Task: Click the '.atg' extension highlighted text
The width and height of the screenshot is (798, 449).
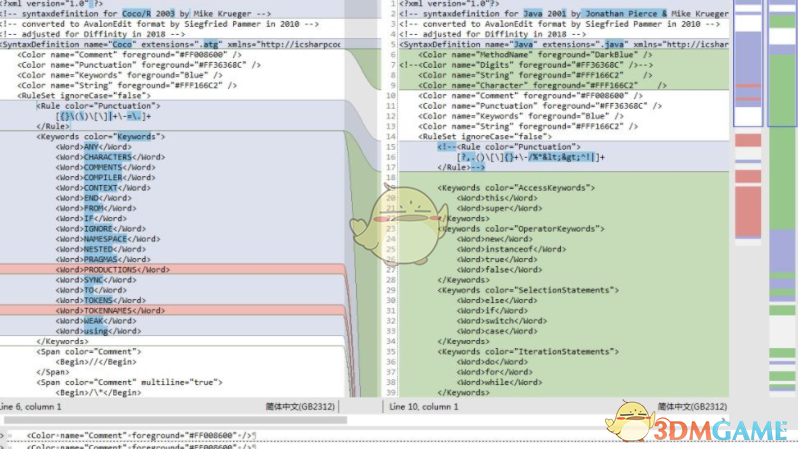Action: 209,44
